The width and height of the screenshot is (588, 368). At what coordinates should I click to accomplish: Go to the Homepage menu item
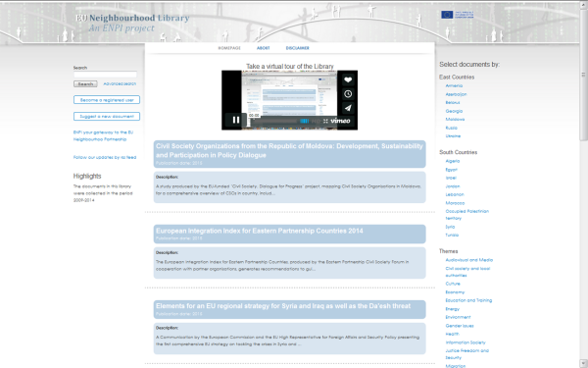click(x=229, y=48)
